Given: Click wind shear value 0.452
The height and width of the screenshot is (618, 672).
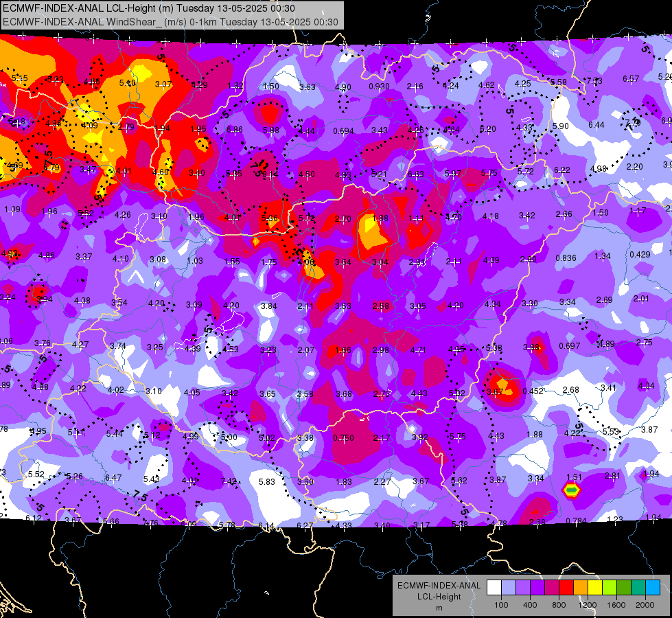Looking at the screenshot, I should [x=533, y=391].
